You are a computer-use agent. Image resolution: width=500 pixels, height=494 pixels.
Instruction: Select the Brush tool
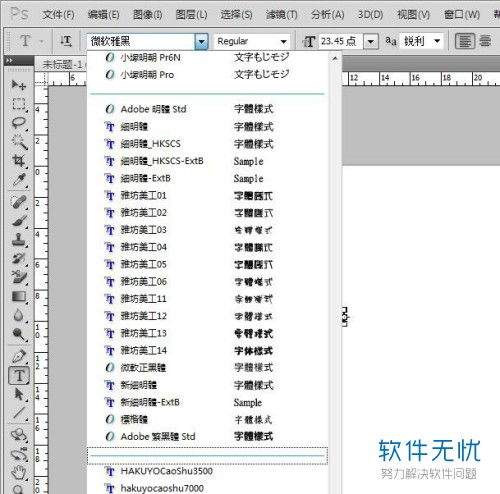click(19, 221)
